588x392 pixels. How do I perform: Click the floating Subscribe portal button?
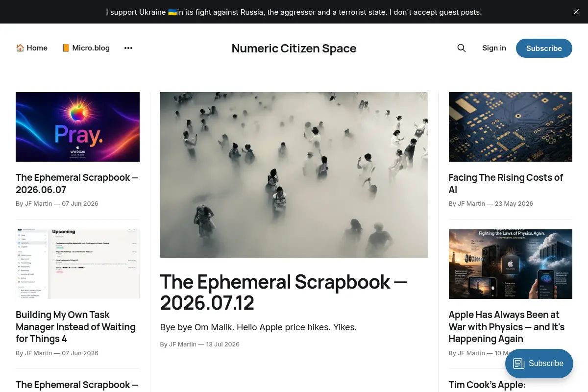coord(539,364)
